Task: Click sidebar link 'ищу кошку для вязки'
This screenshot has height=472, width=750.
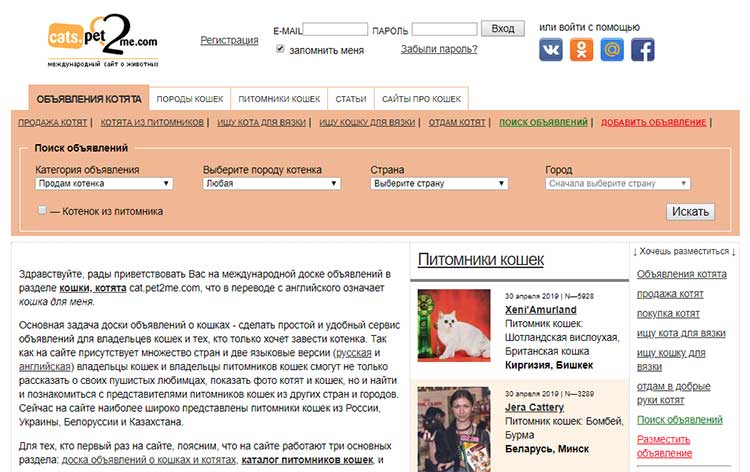Action: [x=671, y=360]
